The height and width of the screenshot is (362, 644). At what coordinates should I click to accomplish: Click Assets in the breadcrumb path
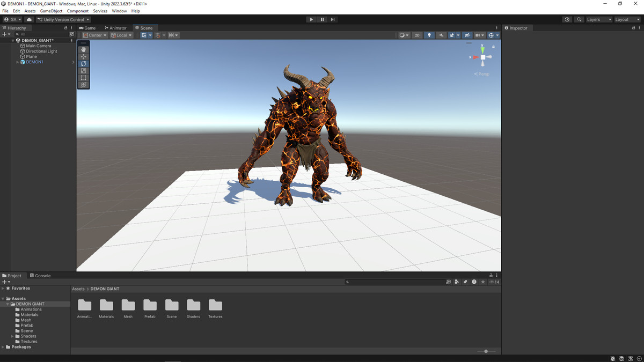78,289
